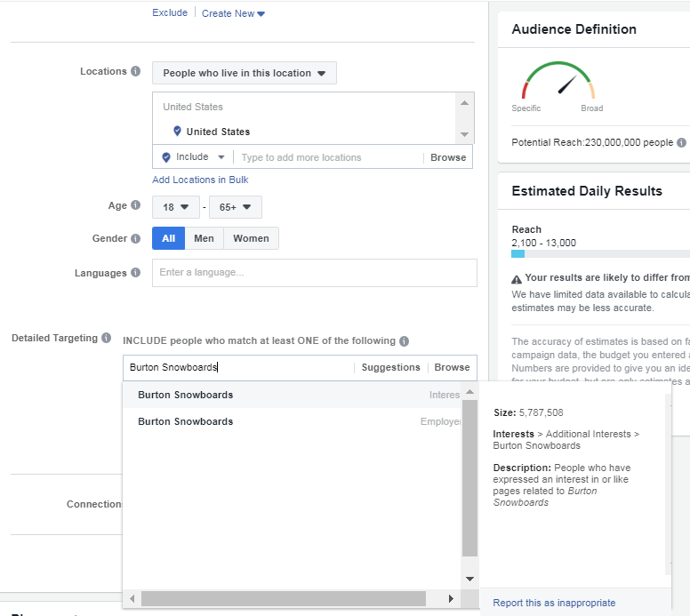Click the Enter a language input field

coord(314,273)
